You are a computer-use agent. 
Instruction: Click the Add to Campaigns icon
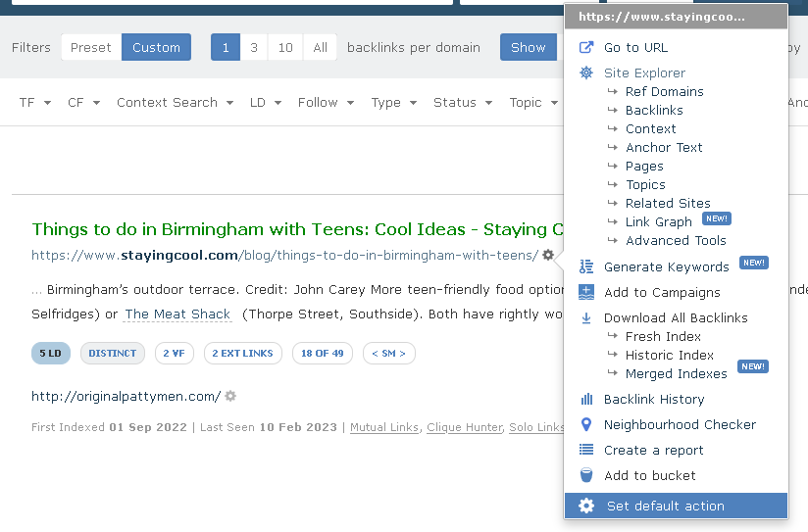(x=586, y=292)
